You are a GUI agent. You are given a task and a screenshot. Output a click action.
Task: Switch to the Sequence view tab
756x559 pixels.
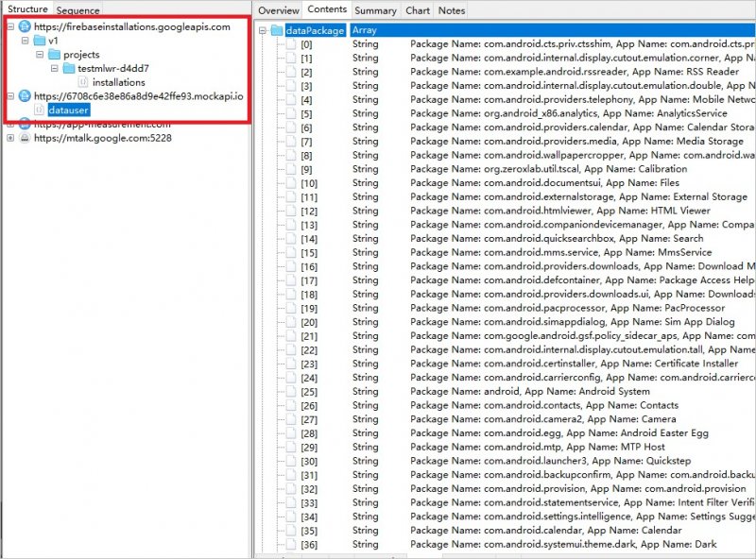[x=77, y=10]
